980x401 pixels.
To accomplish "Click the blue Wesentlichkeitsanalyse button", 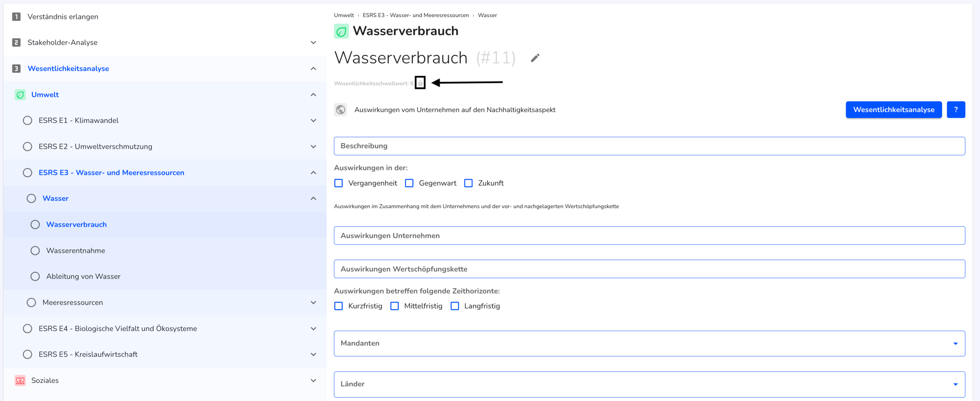I will [894, 110].
